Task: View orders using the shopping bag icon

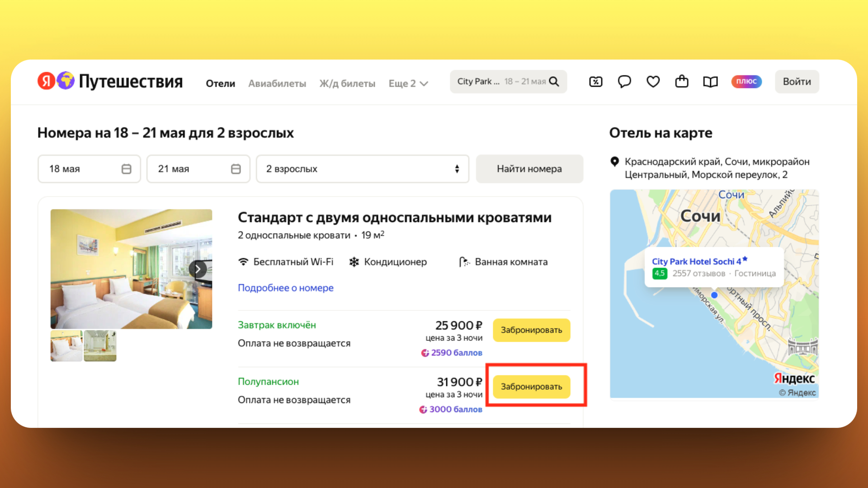Action: [681, 81]
